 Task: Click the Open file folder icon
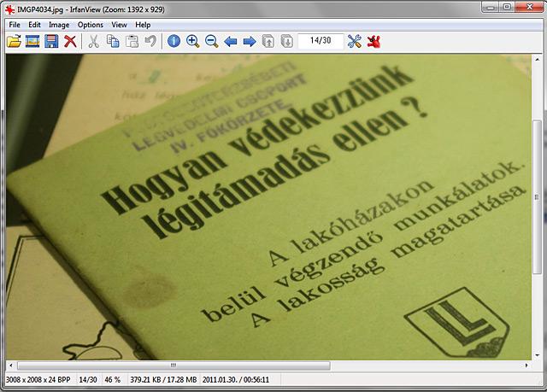[14, 42]
